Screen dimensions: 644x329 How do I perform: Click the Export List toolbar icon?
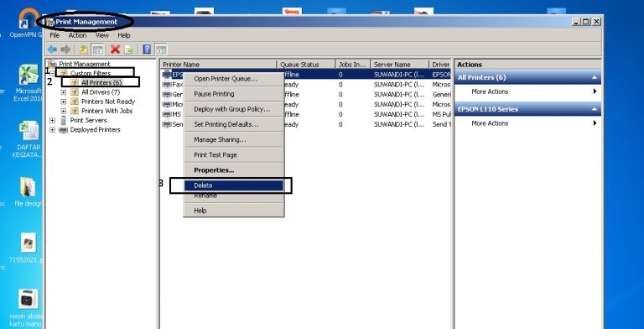click(129, 50)
